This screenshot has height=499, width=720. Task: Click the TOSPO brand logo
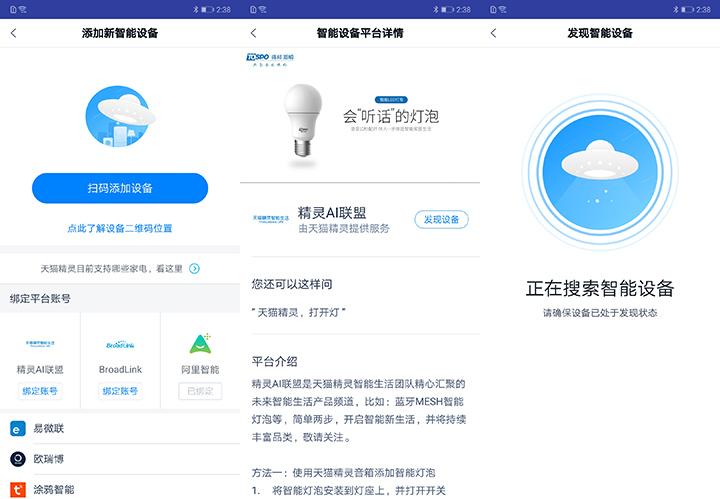[x=270, y=59]
